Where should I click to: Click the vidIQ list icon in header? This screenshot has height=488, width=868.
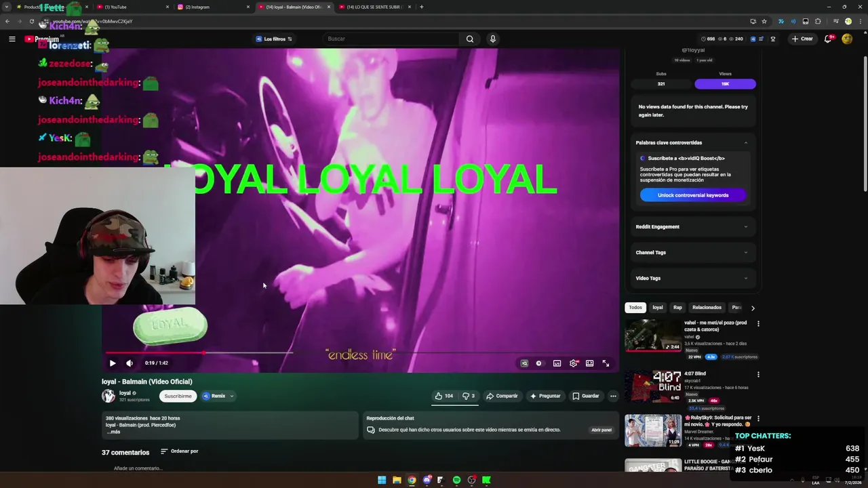pyautogui.click(x=762, y=39)
